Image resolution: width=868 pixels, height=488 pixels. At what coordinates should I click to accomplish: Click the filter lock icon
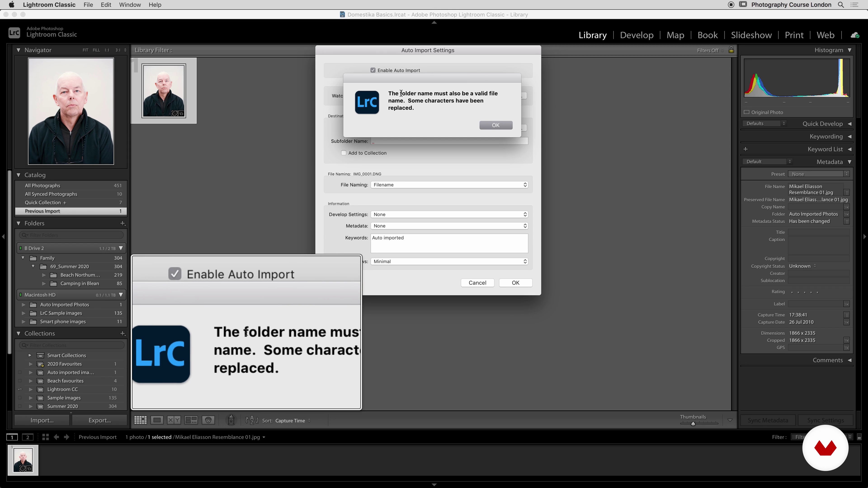pos(731,50)
